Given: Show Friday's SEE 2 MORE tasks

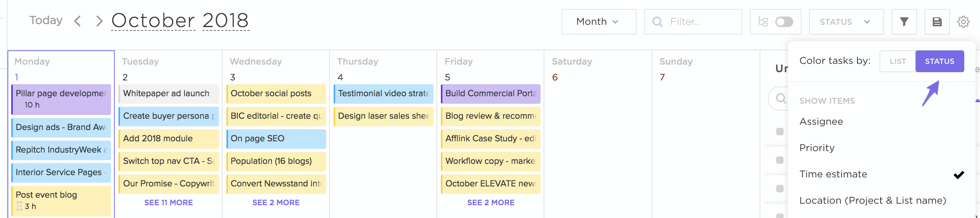Looking at the screenshot, I should click(490, 203).
